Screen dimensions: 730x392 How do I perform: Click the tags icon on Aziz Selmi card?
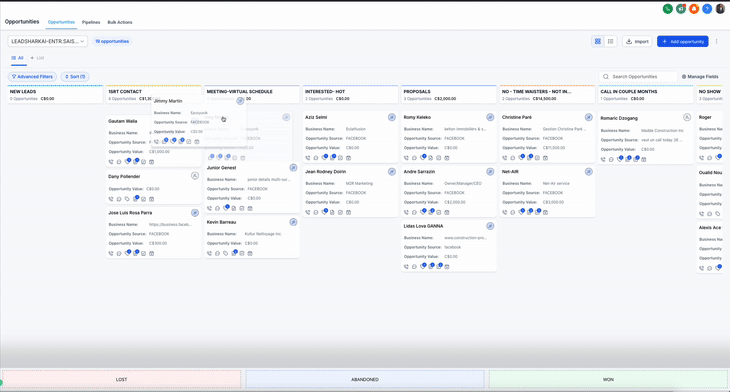[x=324, y=158]
